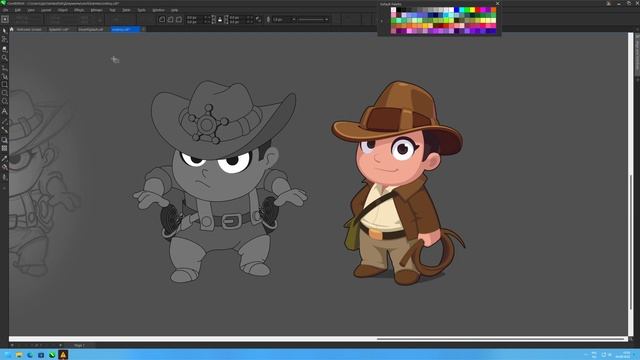Select the Rectangle tool
Image resolution: width=640 pixels, height=360 pixels.
[x=4, y=84]
